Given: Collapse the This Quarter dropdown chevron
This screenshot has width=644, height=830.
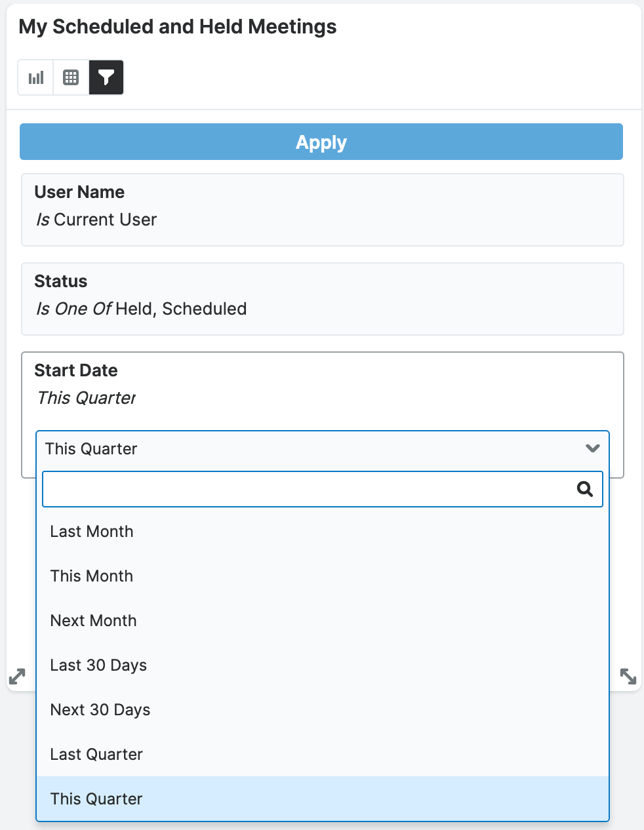Looking at the screenshot, I should coord(592,448).
